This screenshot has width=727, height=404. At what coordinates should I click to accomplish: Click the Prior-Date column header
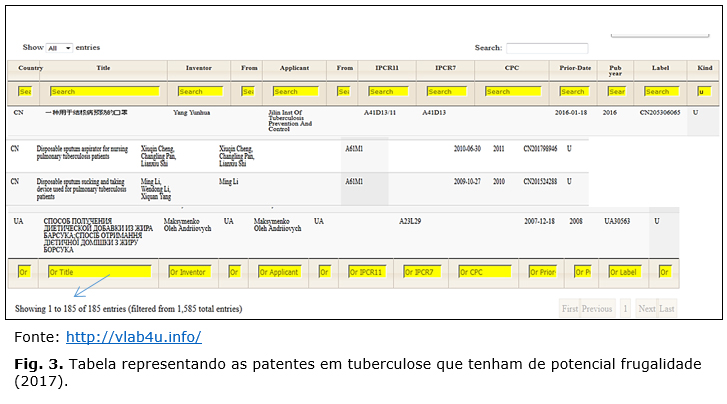pos(576,69)
